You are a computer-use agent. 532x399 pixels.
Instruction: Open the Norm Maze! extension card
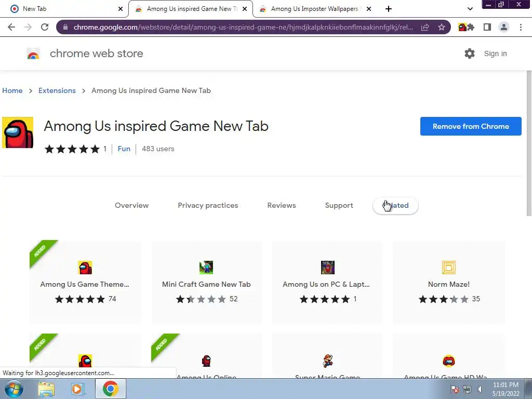449,282
